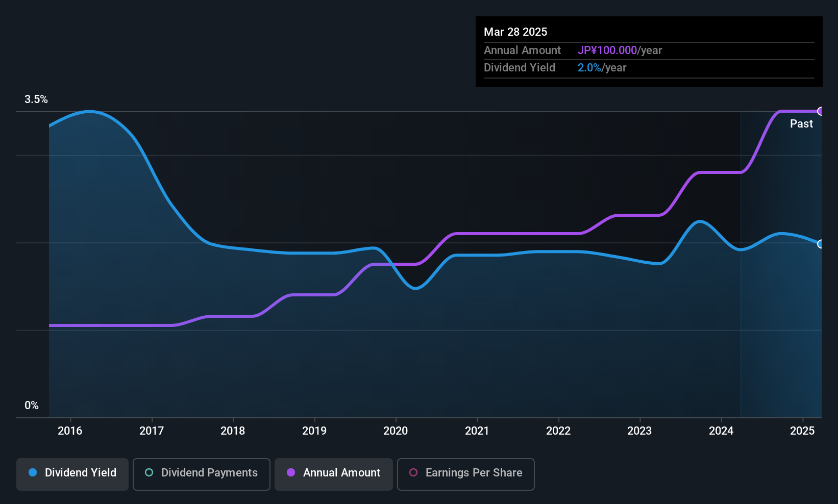The height and width of the screenshot is (504, 838).
Task: Enable the Dividend Payments series
Action: [202, 473]
